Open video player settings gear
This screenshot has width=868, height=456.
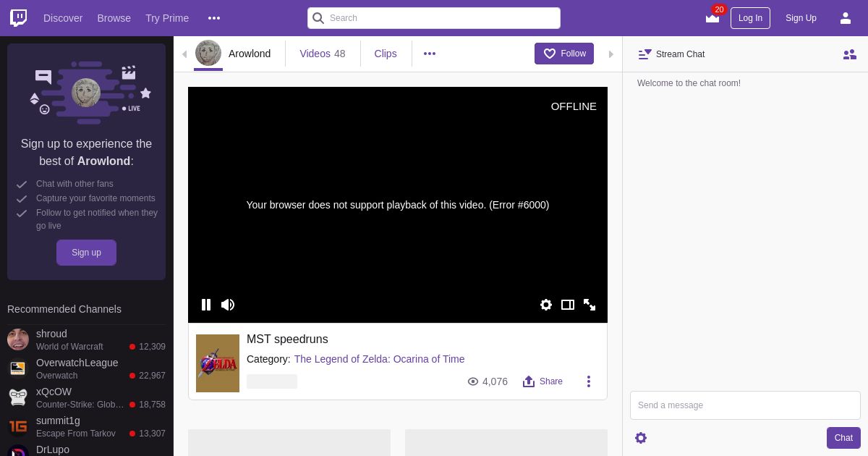coord(546,305)
